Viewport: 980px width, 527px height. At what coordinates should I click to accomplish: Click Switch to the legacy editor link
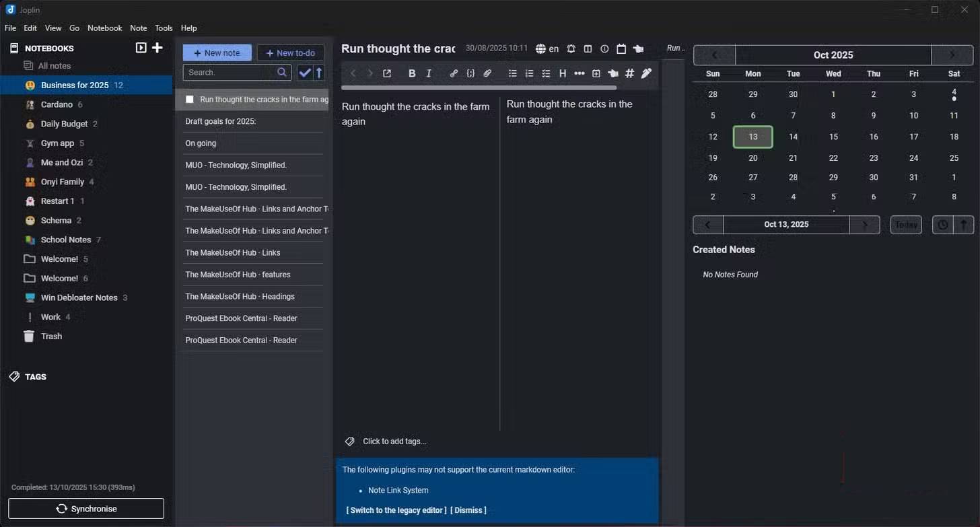click(396, 510)
